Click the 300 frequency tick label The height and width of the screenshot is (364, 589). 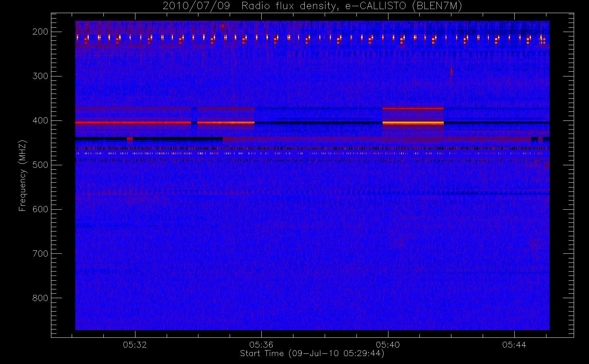[40, 76]
